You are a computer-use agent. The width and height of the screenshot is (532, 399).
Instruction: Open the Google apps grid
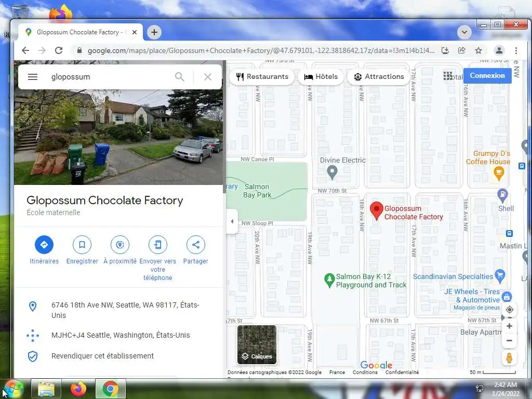[x=447, y=76]
